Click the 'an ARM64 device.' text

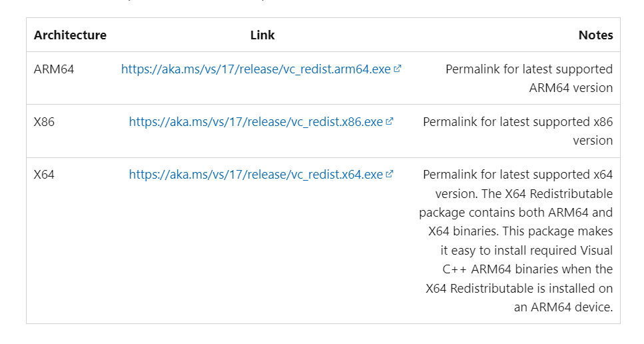(563, 307)
